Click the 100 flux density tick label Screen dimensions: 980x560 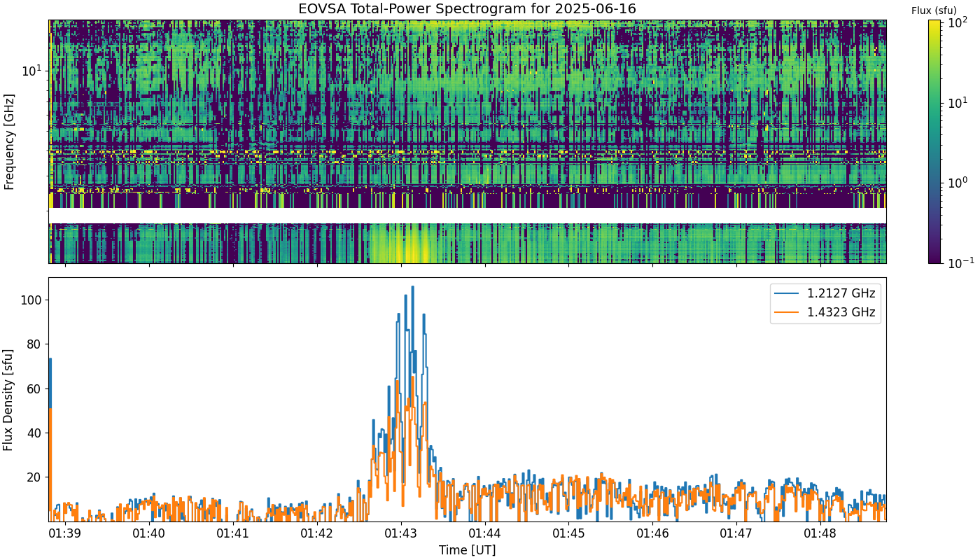pyautogui.click(x=32, y=300)
